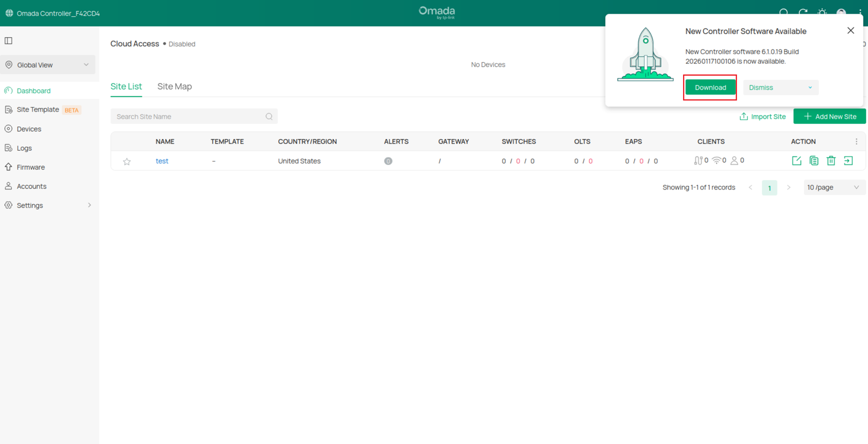
Task: Edit the test site
Action: click(x=797, y=160)
